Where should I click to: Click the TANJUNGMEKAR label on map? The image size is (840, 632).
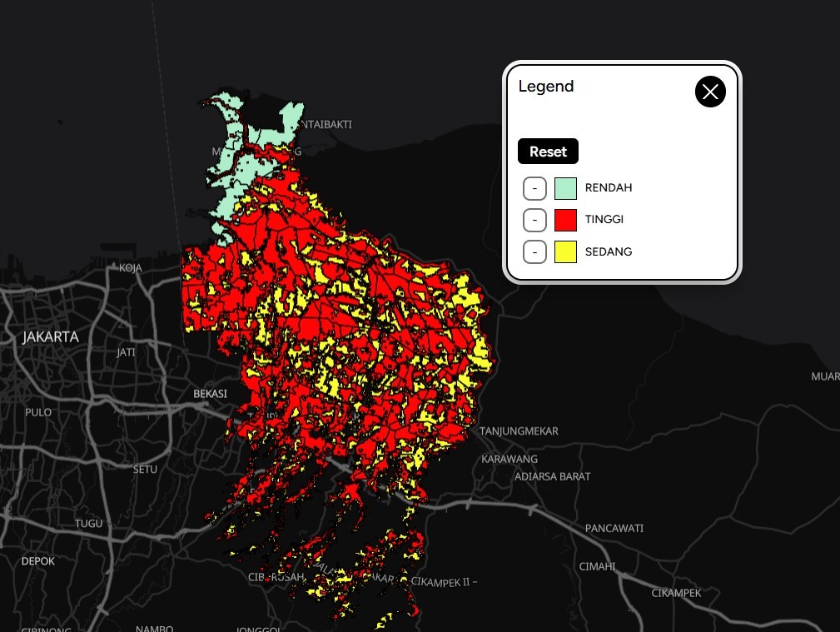[519, 431]
